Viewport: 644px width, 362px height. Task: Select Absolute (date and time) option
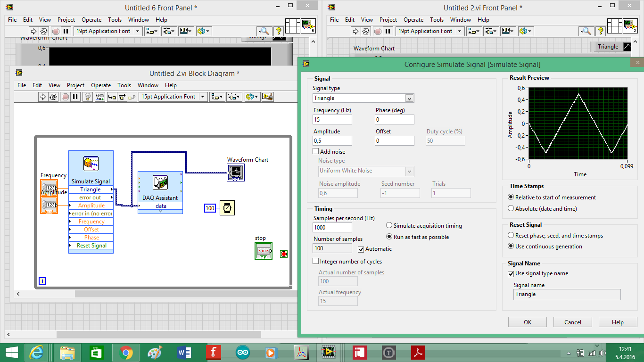[x=511, y=209]
